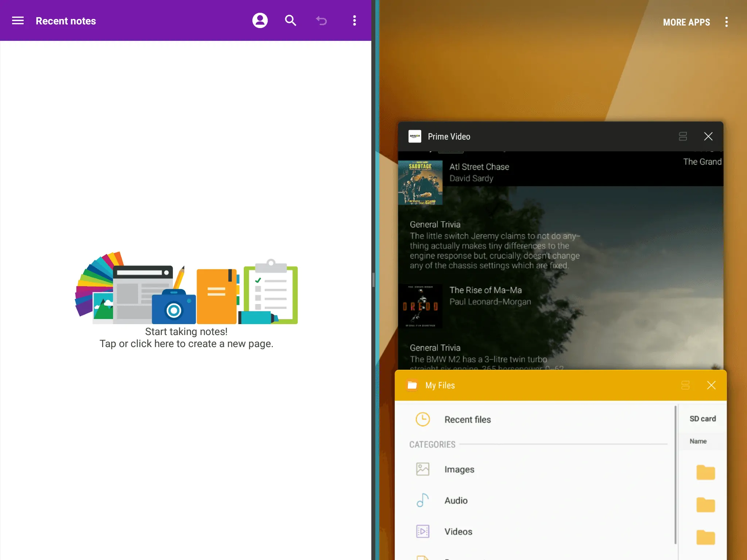Open the third folder under Name
Image resolution: width=747 pixels, height=560 pixels.
click(705, 537)
